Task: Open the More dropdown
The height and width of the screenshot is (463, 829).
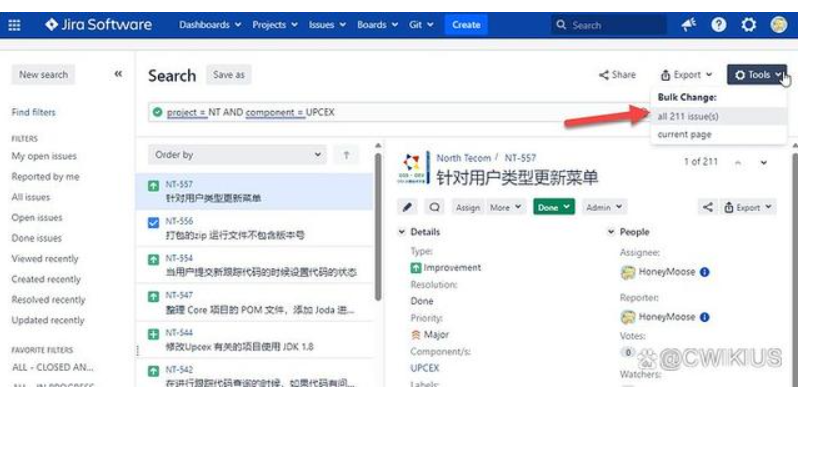Action: pos(505,207)
